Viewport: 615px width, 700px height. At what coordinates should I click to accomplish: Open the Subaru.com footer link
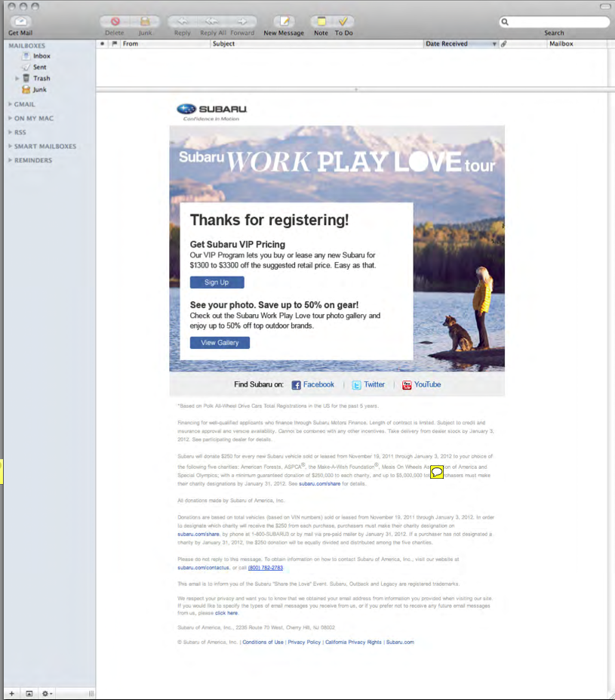coord(400,642)
